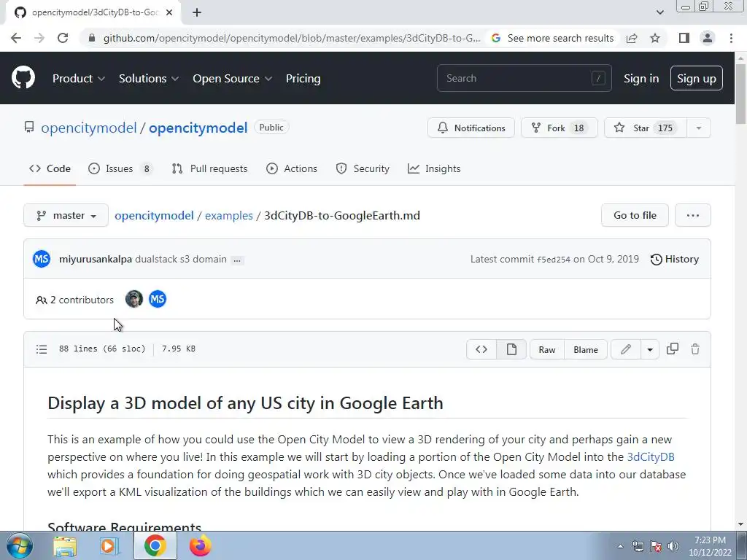Click the miyurusankalpa author name
This screenshot has height=560, width=747.
pos(96,259)
